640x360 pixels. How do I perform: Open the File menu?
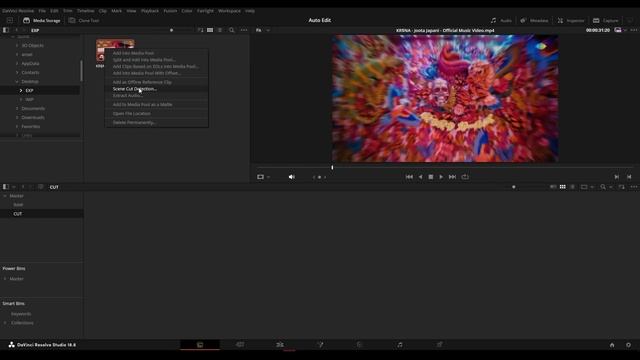(x=42, y=11)
